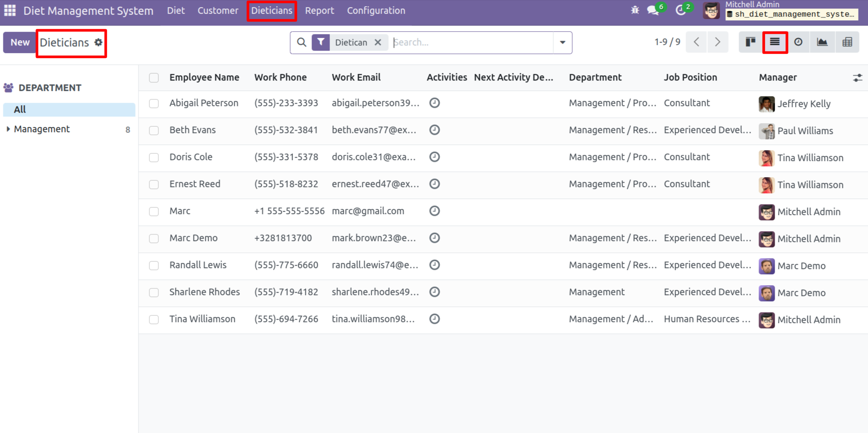Switch to Kanban view

tap(750, 42)
